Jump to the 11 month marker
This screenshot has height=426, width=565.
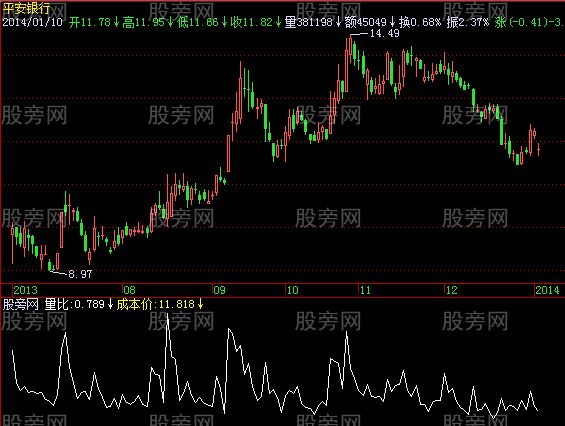pyautogui.click(x=365, y=290)
